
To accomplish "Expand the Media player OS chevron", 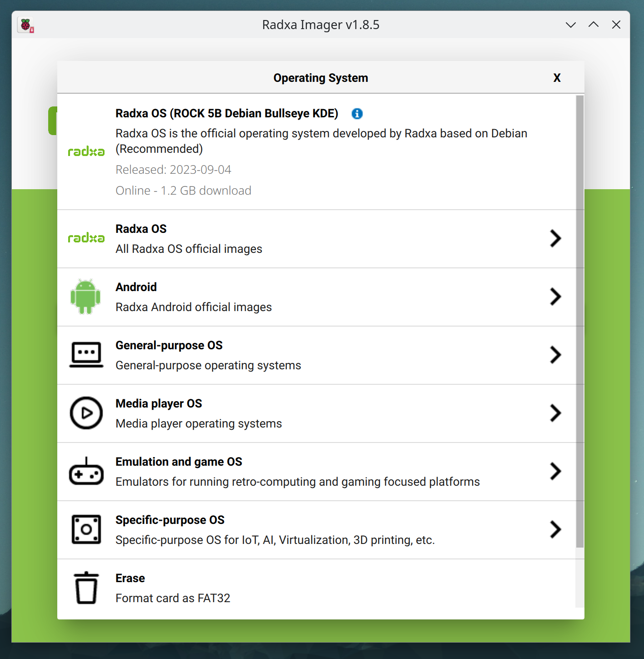I will click(x=555, y=413).
